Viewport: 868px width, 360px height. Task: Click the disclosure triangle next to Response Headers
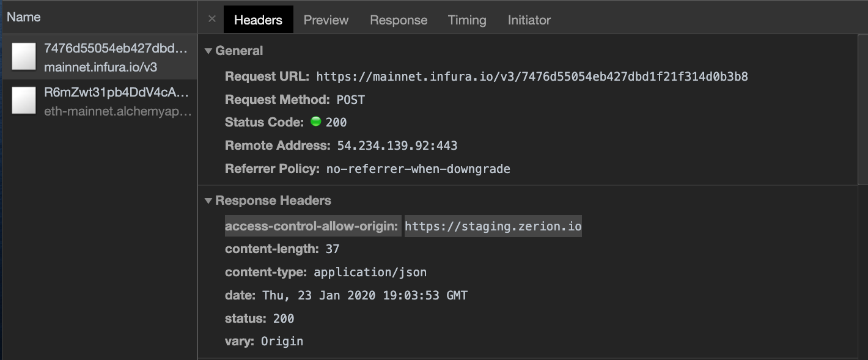tap(208, 200)
